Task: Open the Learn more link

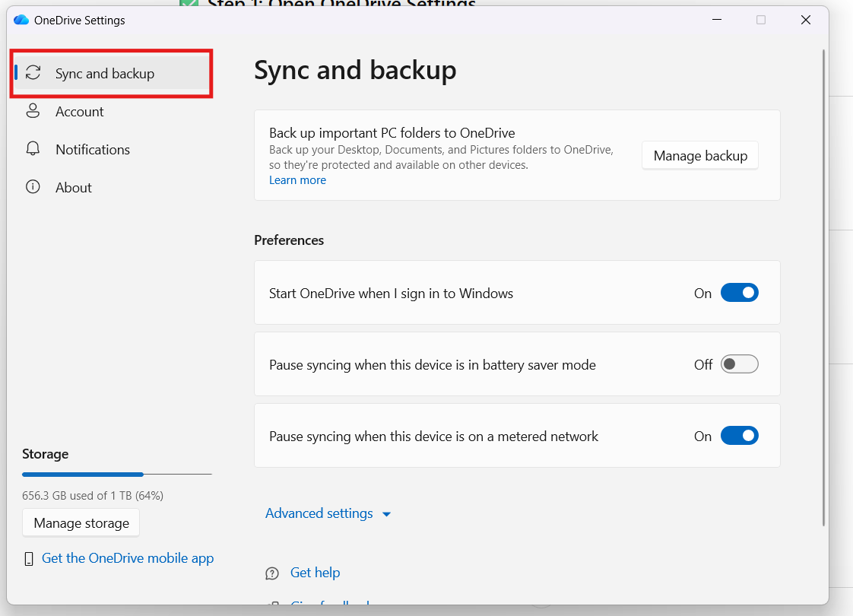Action: coord(297,179)
